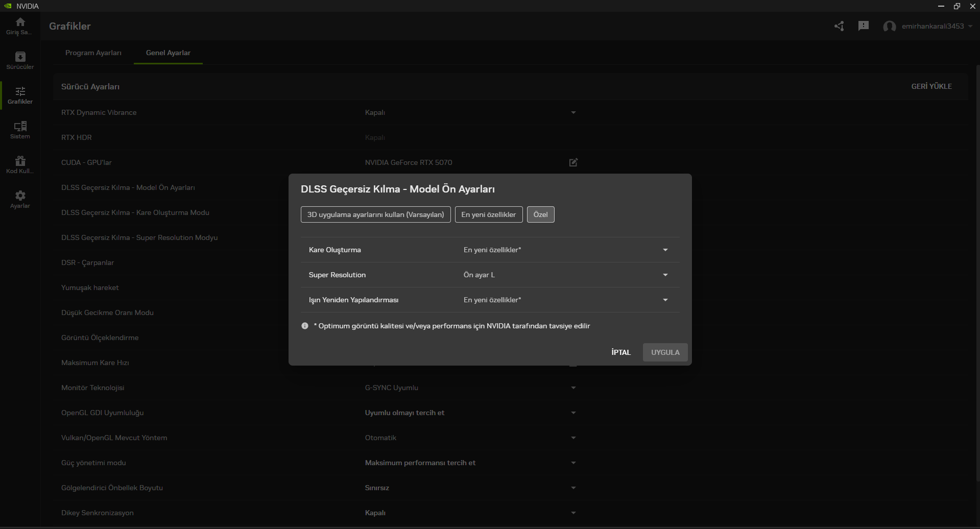
Task: Expand the Kare Oluşturma dropdown
Action: point(665,250)
